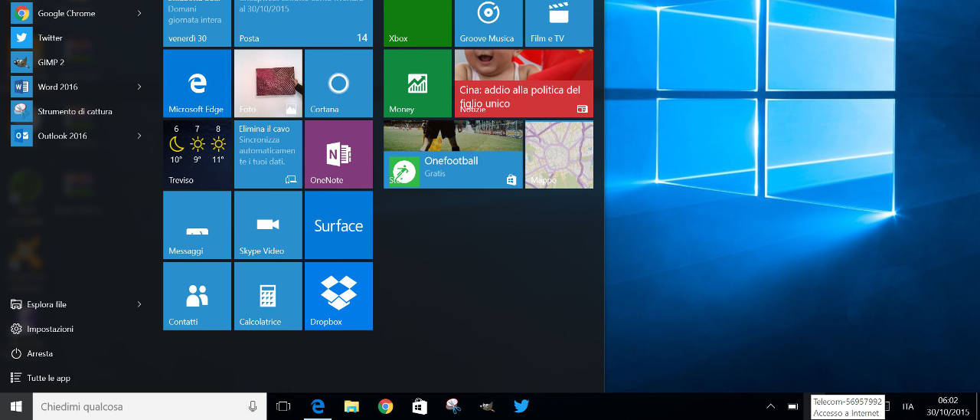Screen dimensions: 980x420
Task: Check the battery status icon
Action: click(793, 406)
